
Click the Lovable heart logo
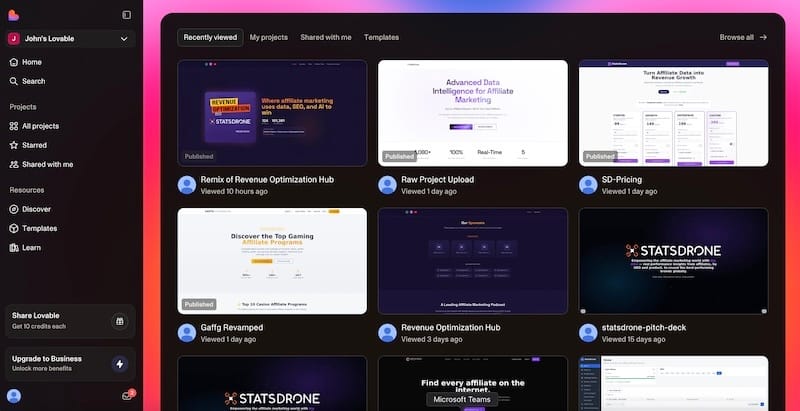[14, 15]
